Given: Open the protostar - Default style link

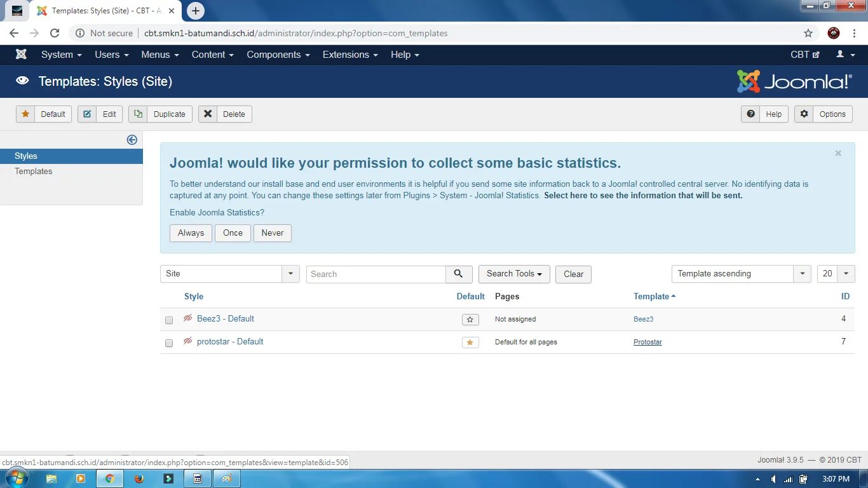Looking at the screenshot, I should click(230, 341).
